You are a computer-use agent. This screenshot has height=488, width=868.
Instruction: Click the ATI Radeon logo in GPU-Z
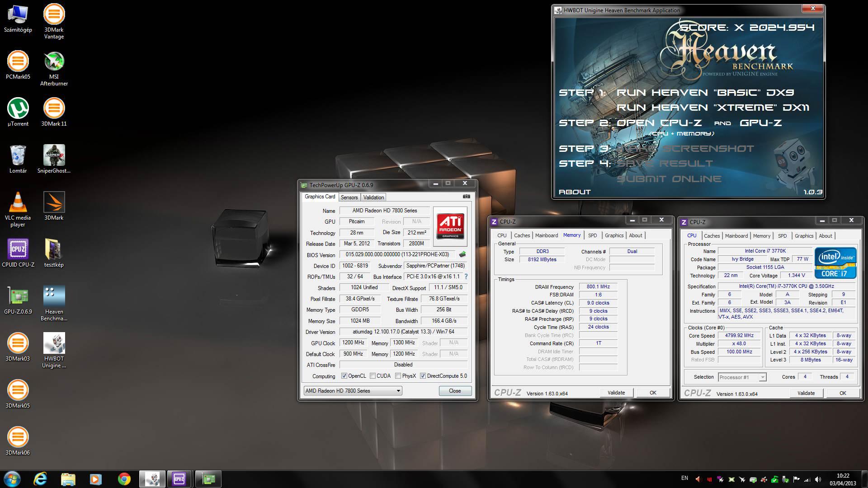pyautogui.click(x=450, y=226)
